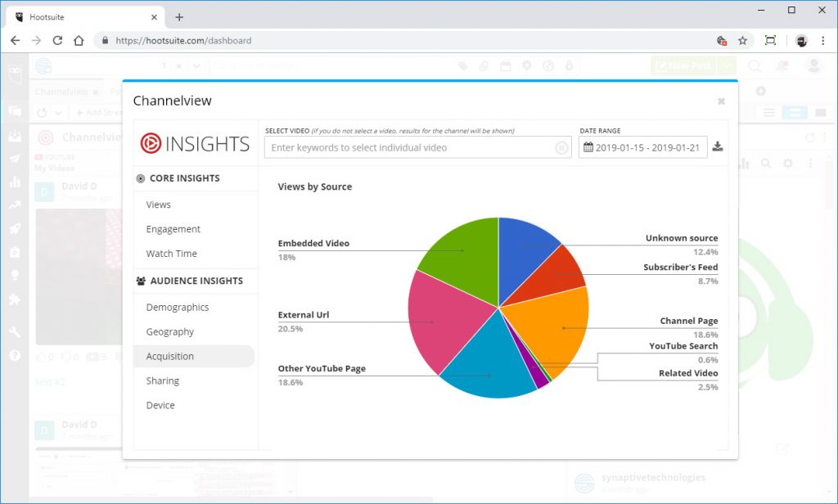Screen dimensions: 838x504
Task: Open Hootsuite help question-mark icon
Action: click(15, 355)
